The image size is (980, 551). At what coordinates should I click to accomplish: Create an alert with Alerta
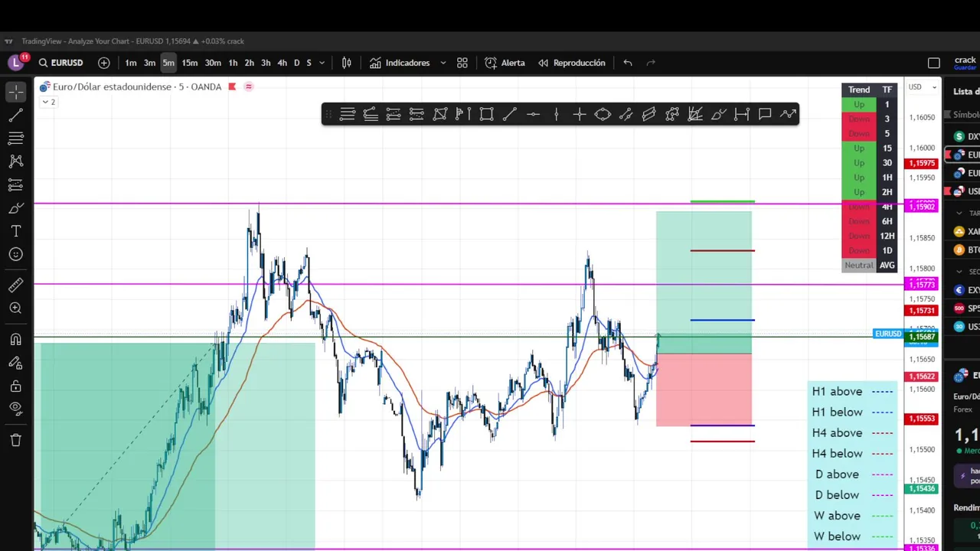(505, 63)
